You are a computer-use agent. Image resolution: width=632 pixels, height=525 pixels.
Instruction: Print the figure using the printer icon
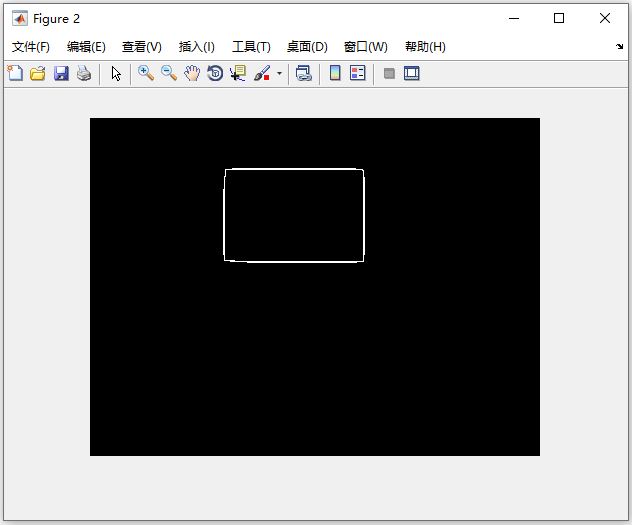click(84, 74)
